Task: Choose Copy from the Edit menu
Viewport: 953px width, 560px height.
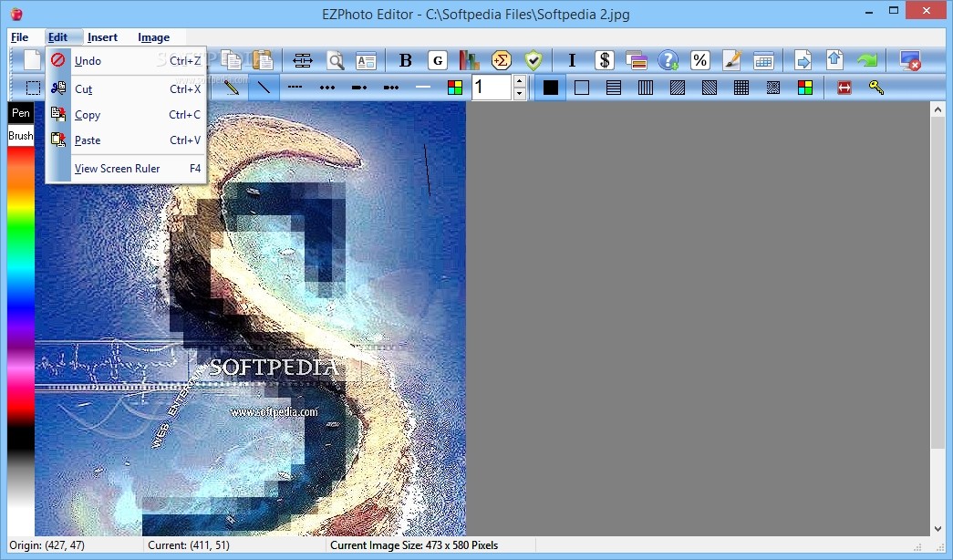Action: (x=126, y=114)
